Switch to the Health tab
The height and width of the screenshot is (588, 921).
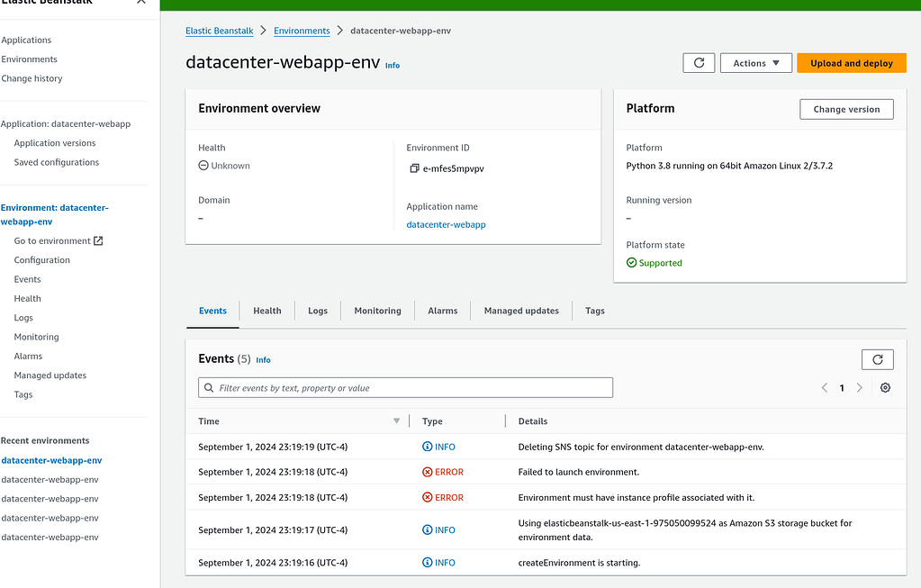coord(267,311)
